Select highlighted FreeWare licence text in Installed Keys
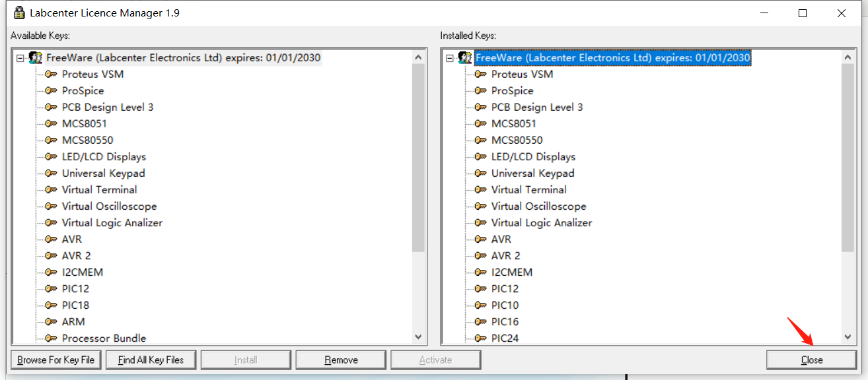The image size is (868, 380). click(x=613, y=57)
